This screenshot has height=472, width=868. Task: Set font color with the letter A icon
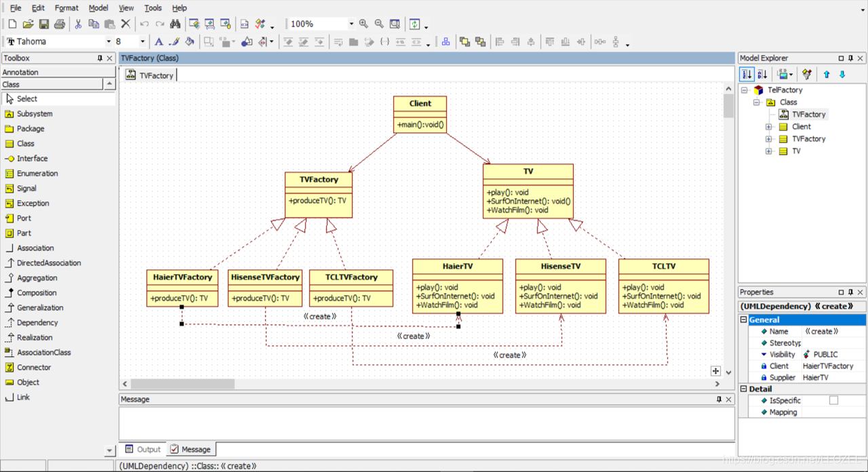[x=159, y=41]
